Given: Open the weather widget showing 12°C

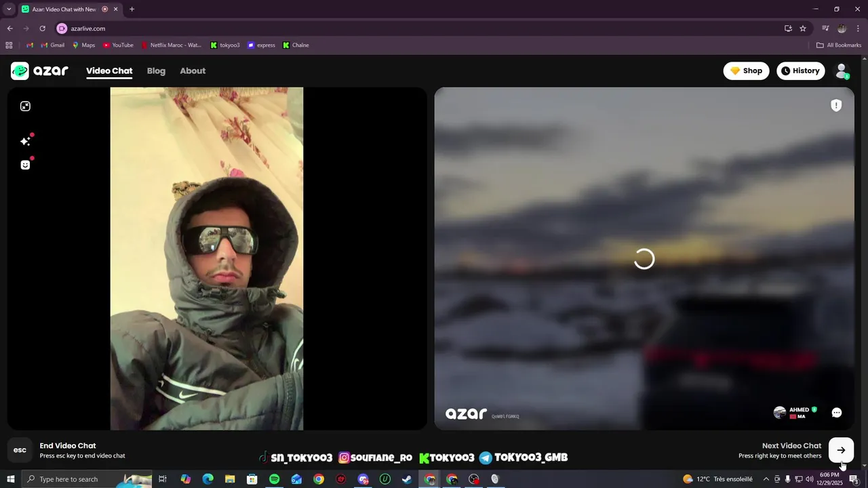Looking at the screenshot, I should (x=718, y=479).
